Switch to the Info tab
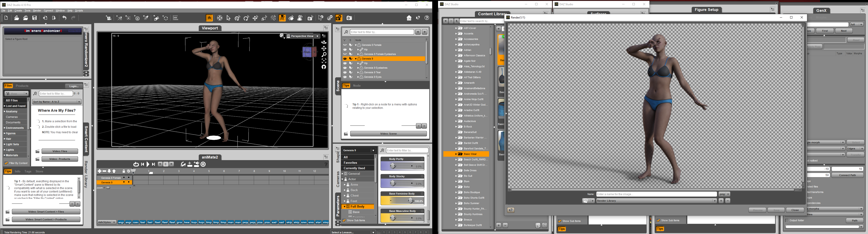This screenshot has width=868, height=234. click(17, 172)
